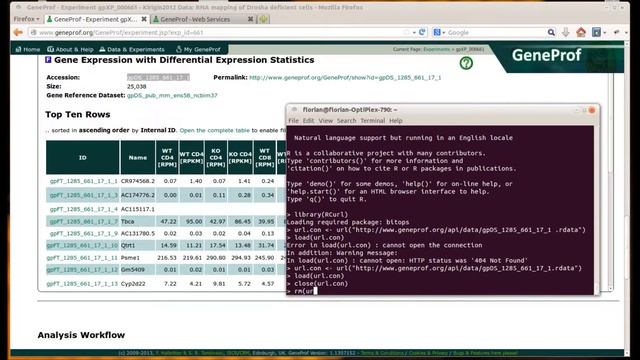
Task: Click the green help question mark icon
Action: point(466,63)
